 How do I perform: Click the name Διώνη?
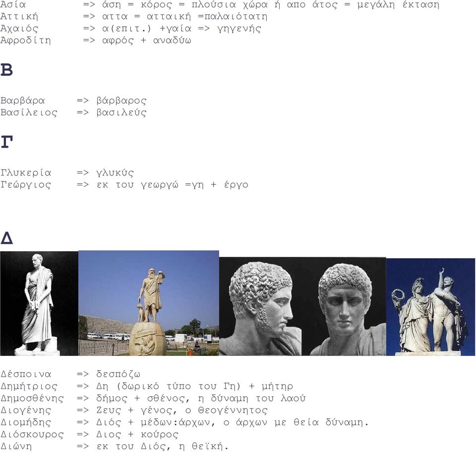coord(16,446)
